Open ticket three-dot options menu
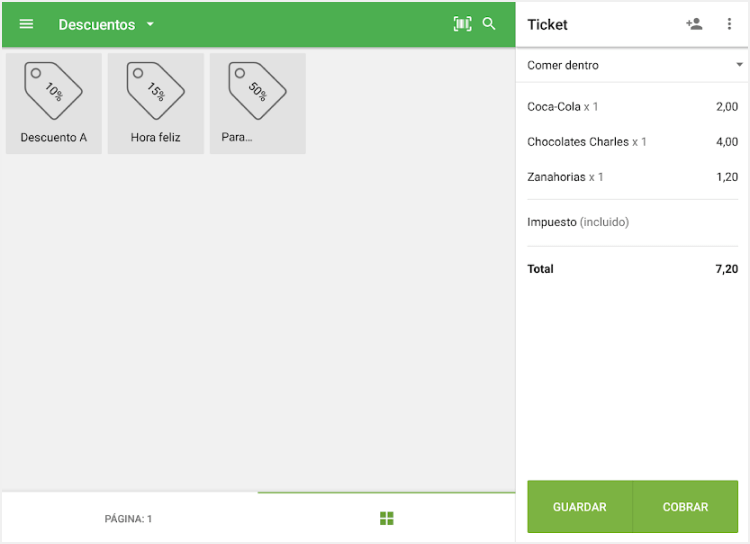 pyautogui.click(x=729, y=24)
